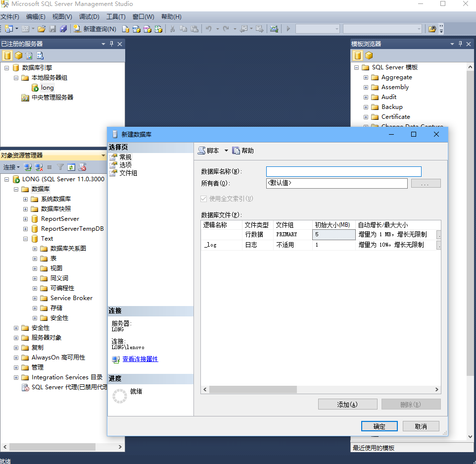Click the owner browse (...) button

426,183
